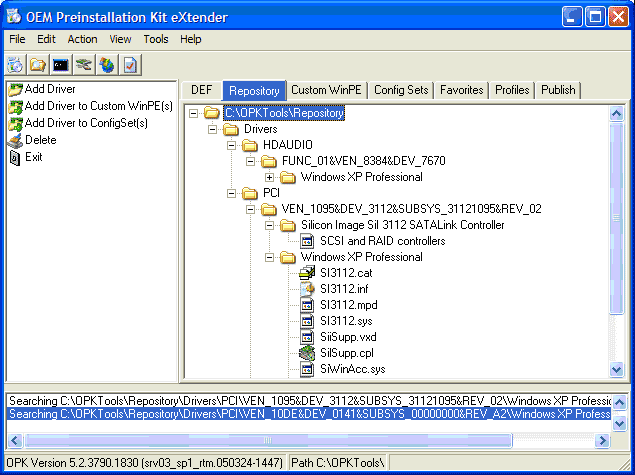Click the app icon in title bar
The width and height of the screenshot is (635, 475).
(x=14, y=16)
